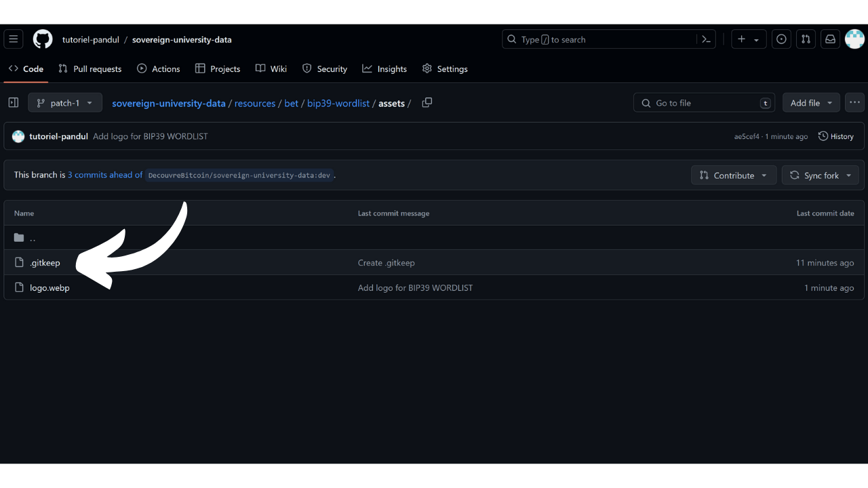Open the user avatar menu

coord(854,39)
